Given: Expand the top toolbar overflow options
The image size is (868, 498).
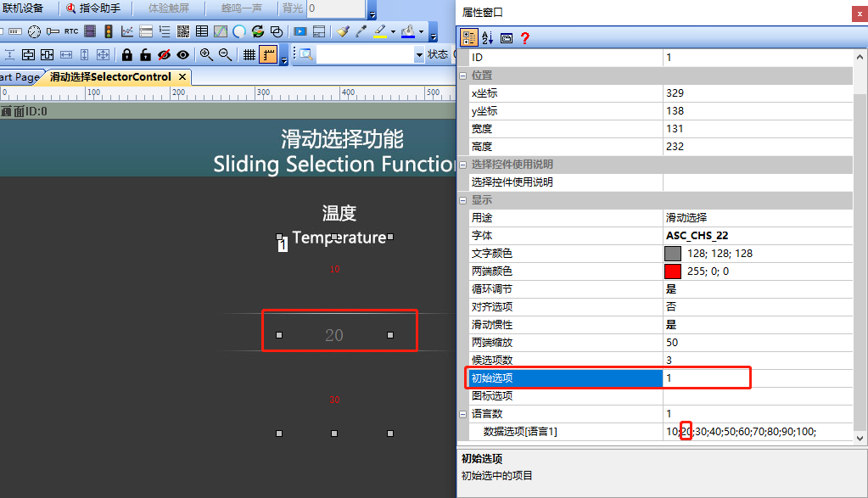Looking at the screenshot, I should point(372,10).
